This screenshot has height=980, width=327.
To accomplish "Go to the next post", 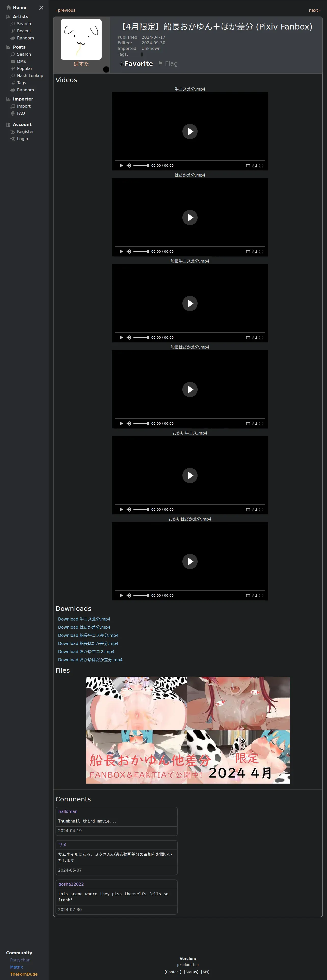I will [315, 10].
